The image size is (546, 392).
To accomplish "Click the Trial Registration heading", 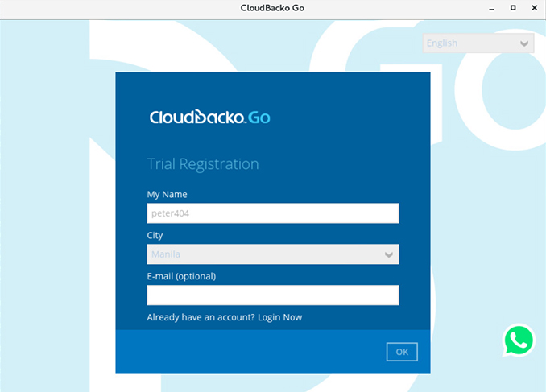I will [203, 164].
